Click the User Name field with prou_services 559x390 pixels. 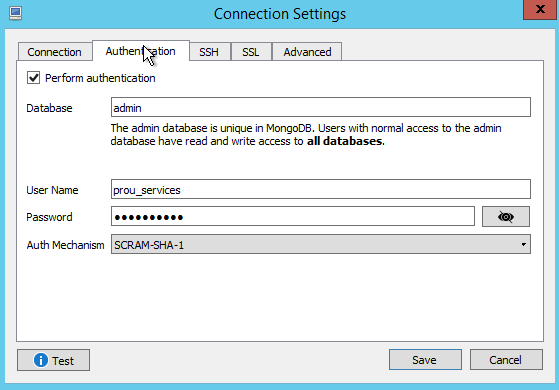click(x=320, y=189)
